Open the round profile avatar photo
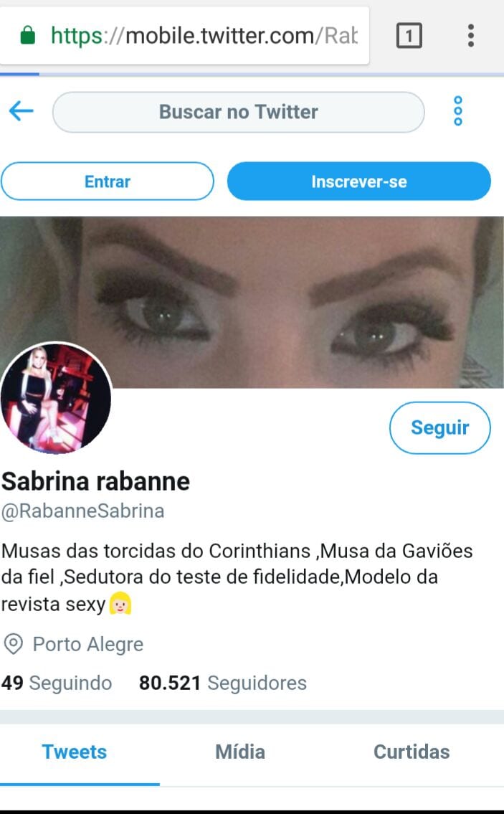The width and height of the screenshot is (504, 814). (x=55, y=397)
